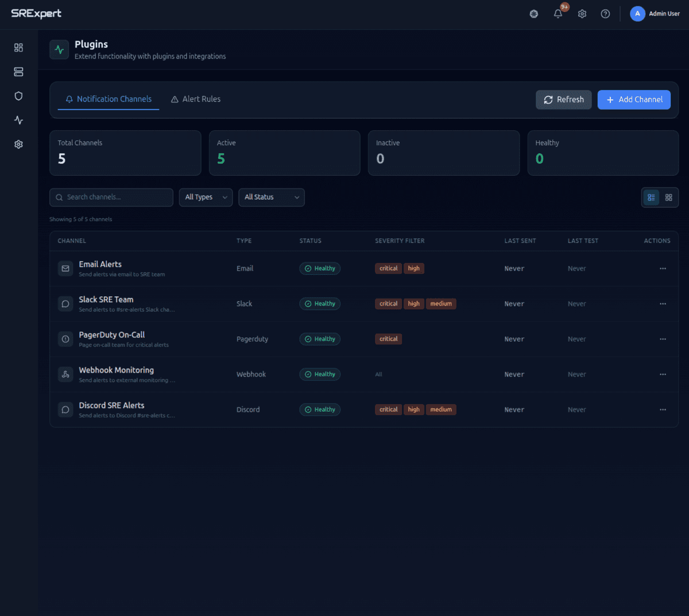Select the servers icon in the sidebar

tap(18, 72)
